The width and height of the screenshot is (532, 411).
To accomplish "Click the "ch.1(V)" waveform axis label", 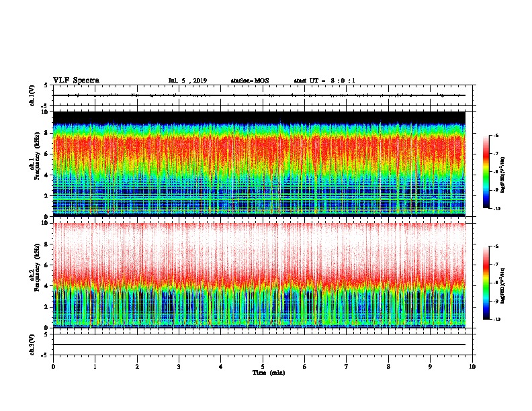I will [32, 95].
